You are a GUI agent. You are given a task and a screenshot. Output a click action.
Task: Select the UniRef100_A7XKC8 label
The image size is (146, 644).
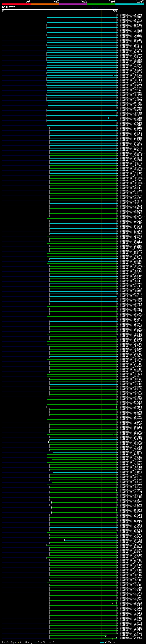(x=131, y=567)
